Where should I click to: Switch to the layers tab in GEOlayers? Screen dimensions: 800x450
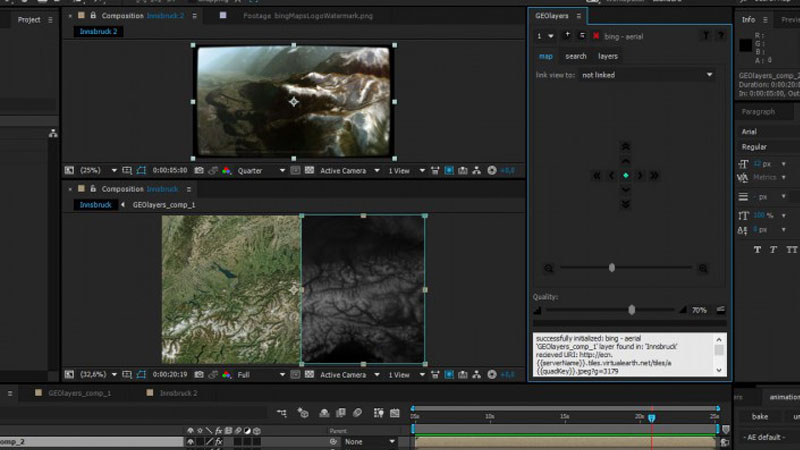click(608, 56)
